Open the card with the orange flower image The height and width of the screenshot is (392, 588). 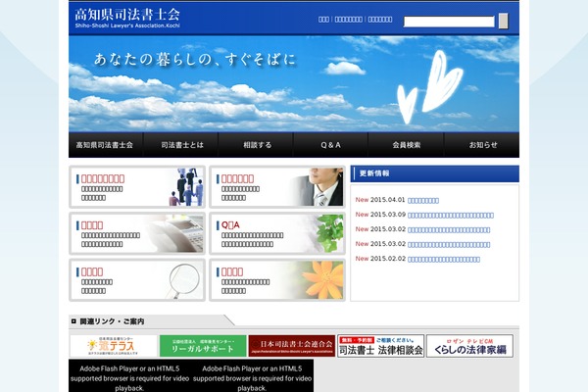(x=277, y=280)
